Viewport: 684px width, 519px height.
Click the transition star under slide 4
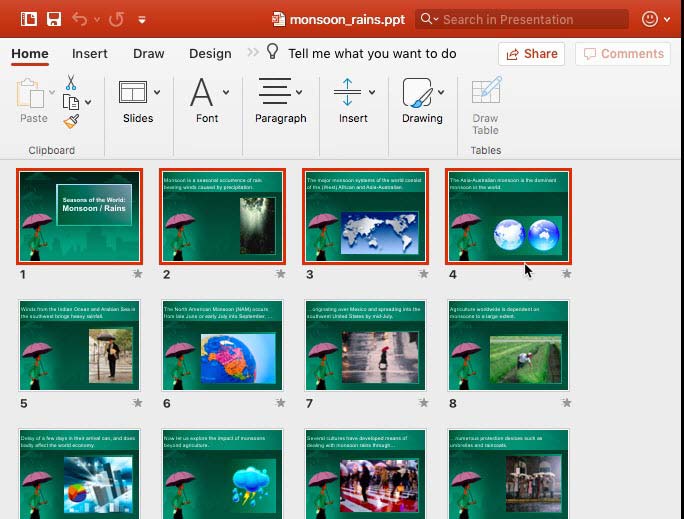click(x=567, y=274)
